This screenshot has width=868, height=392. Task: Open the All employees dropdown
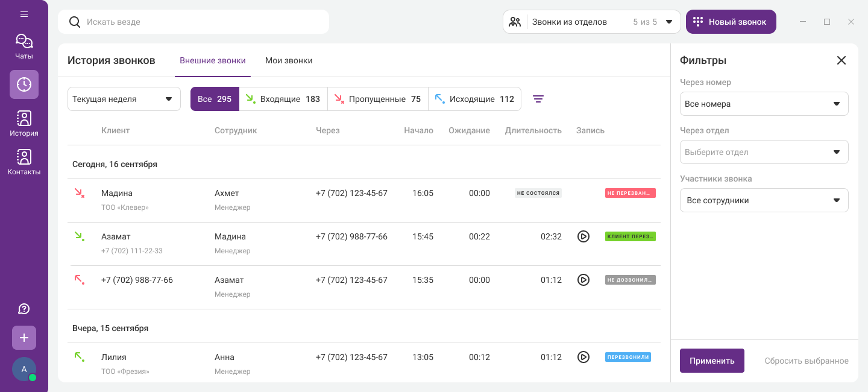click(764, 200)
